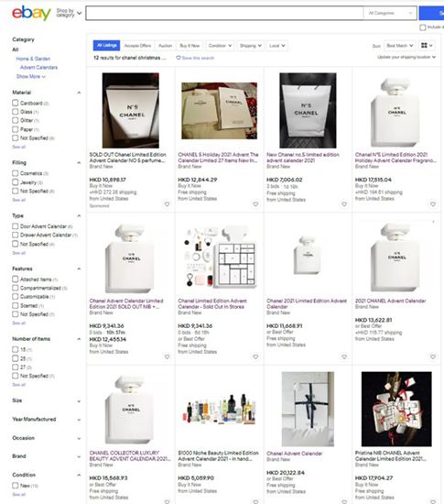Open the black Pristine NIB Chanel calendar thumbnail

(396, 409)
